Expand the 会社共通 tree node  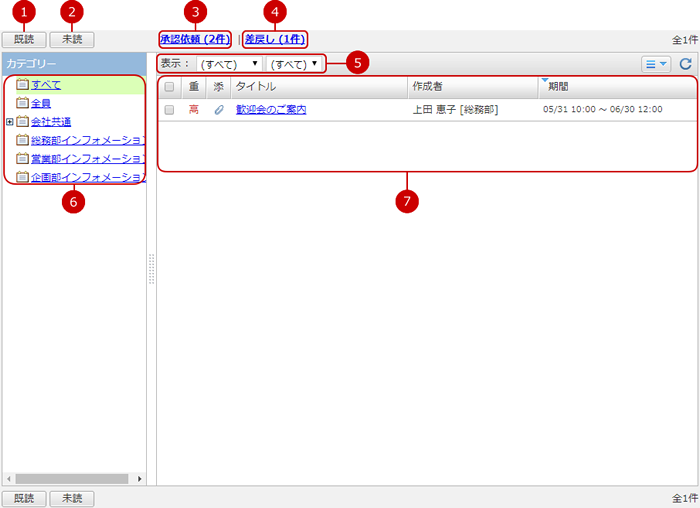(x=9, y=122)
